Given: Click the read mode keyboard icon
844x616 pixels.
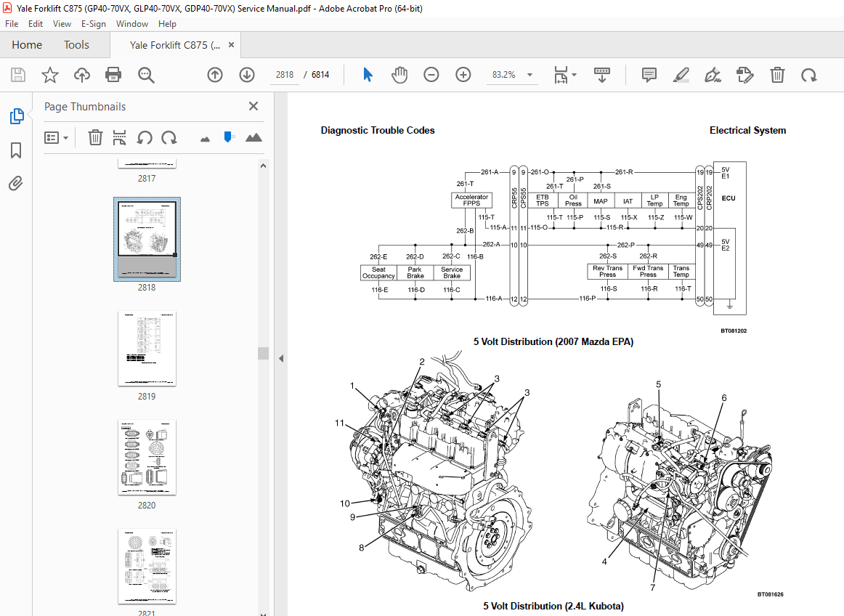Looking at the screenshot, I should pyautogui.click(x=602, y=75).
